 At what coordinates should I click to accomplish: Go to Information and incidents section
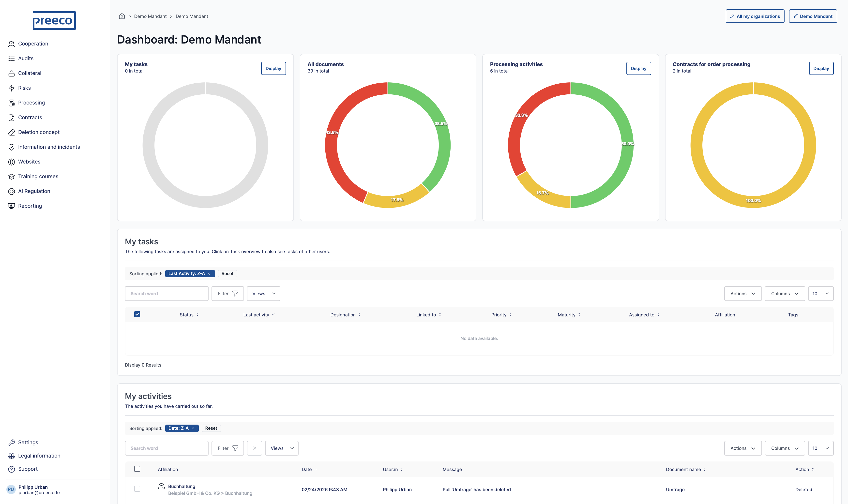click(x=49, y=147)
